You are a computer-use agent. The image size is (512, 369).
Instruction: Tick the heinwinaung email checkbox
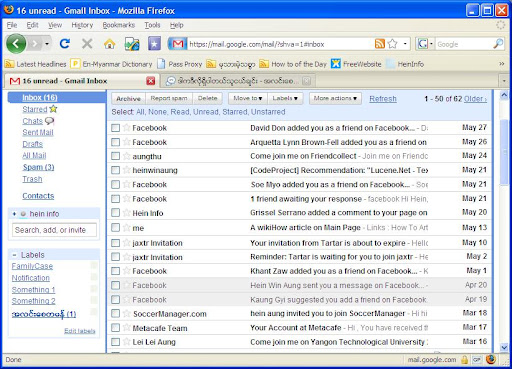[115, 170]
